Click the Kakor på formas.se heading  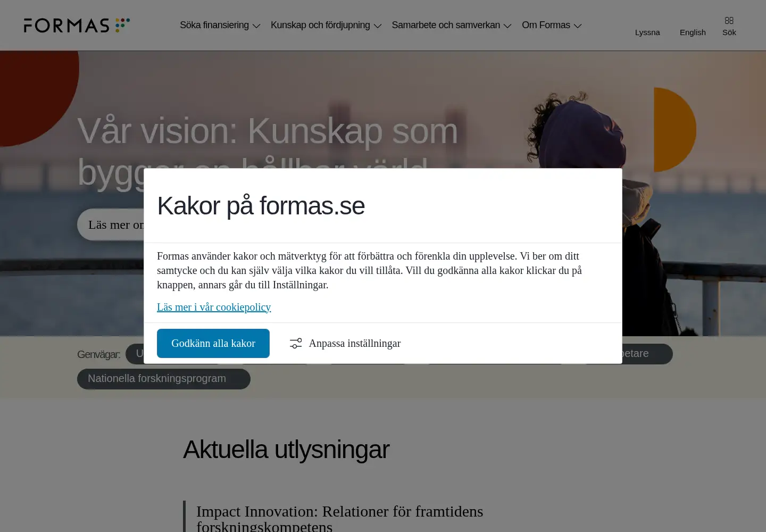[261, 205]
